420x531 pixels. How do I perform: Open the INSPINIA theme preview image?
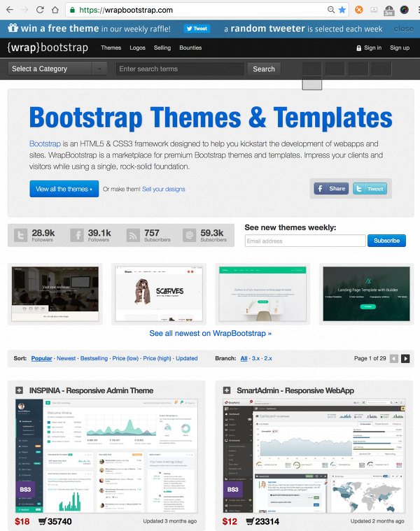coord(106,456)
